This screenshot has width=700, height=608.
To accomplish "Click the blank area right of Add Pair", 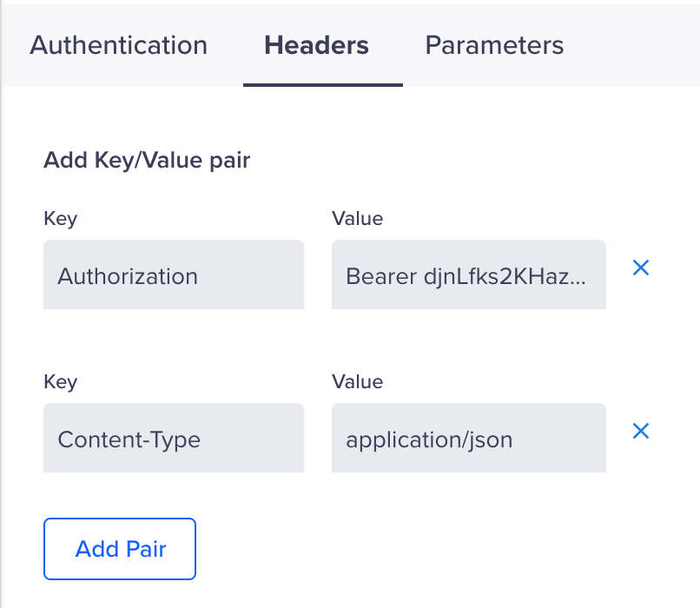I will point(434,549).
